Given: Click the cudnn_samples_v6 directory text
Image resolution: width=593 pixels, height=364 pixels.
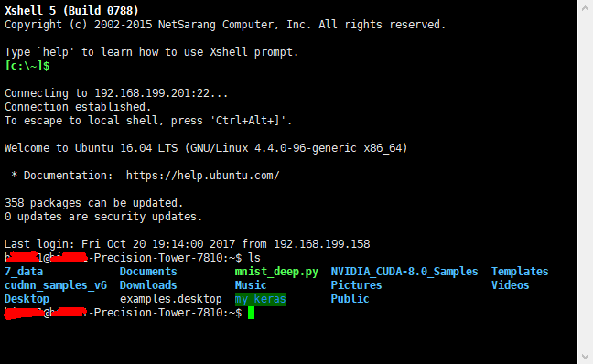Looking at the screenshot, I should pyautogui.click(x=56, y=285).
